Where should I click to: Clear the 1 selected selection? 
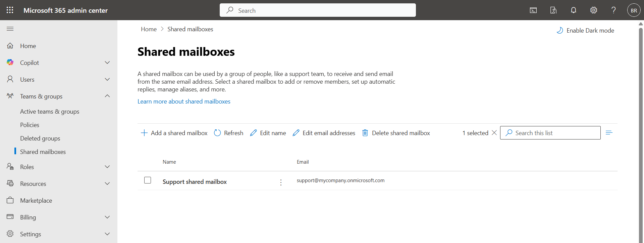click(494, 133)
